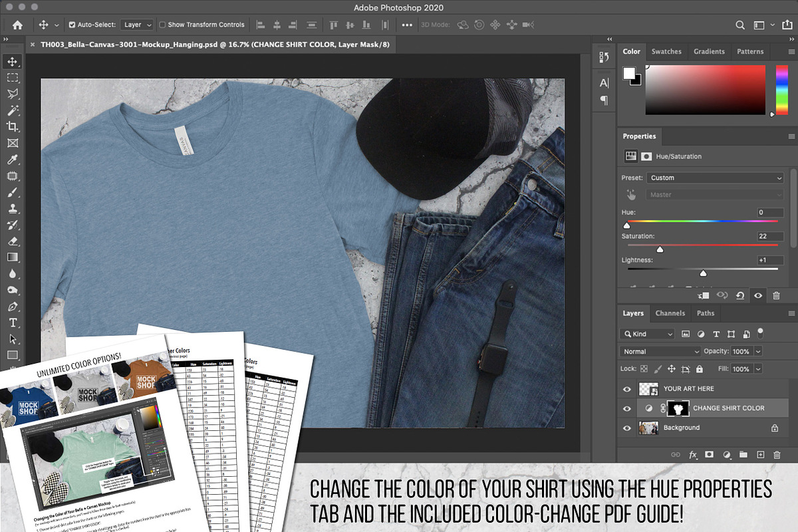Lock all layer attributes
The width and height of the screenshot is (798, 532).
coord(700,369)
